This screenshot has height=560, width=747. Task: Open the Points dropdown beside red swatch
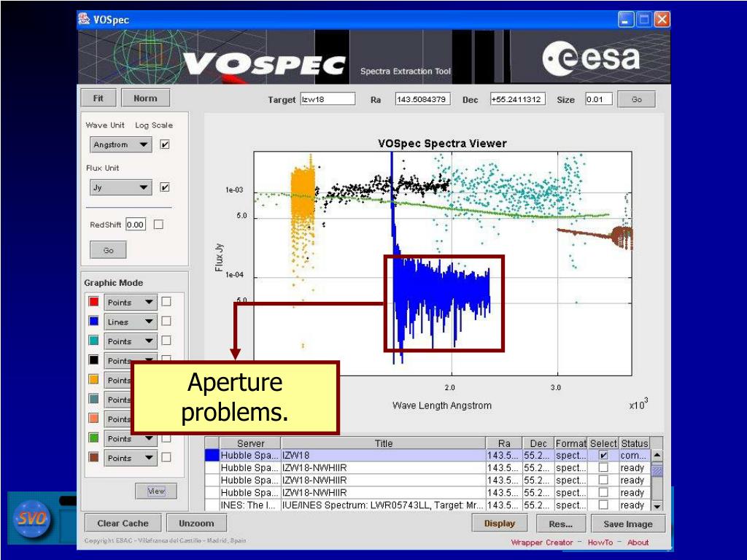[131, 303]
